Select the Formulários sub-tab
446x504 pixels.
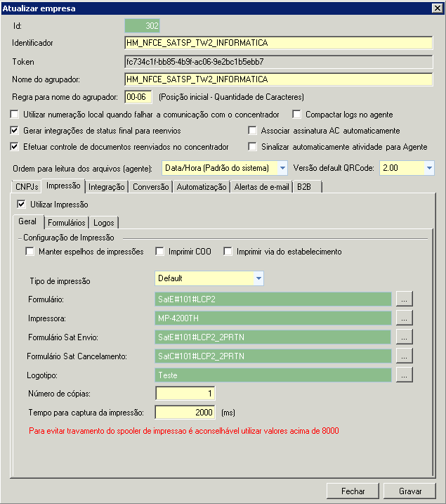tap(67, 223)
